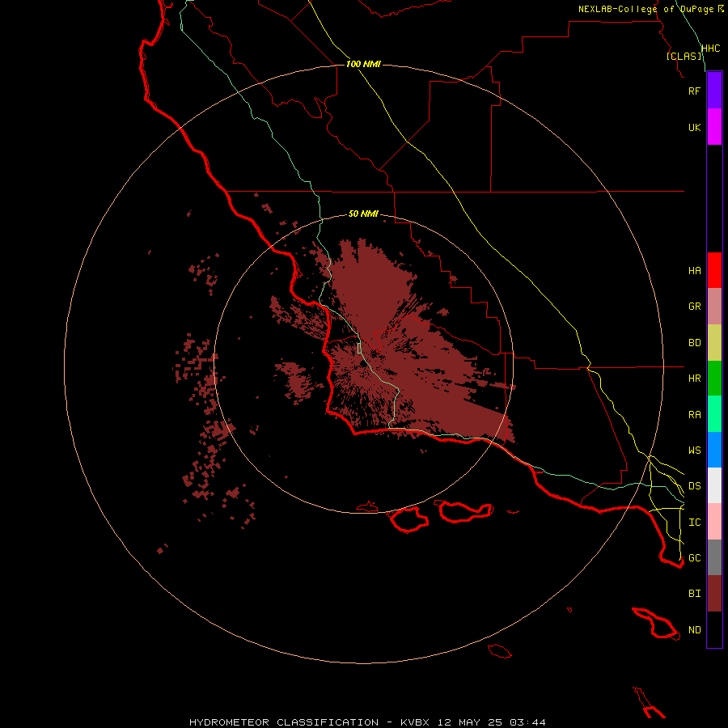Viewport: 728px width, 728px height.
Task: Click the '100 NMI' range ring label
Action: coord(363,64)
